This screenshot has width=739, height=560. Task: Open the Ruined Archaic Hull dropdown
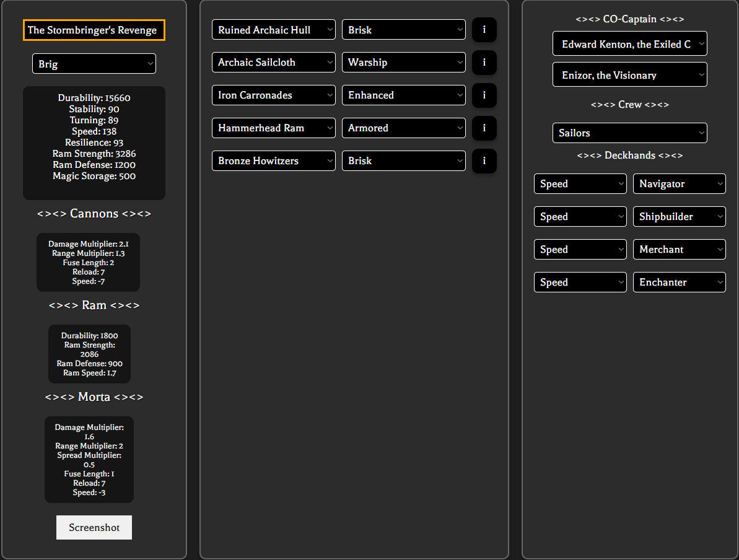click(274, 30)
